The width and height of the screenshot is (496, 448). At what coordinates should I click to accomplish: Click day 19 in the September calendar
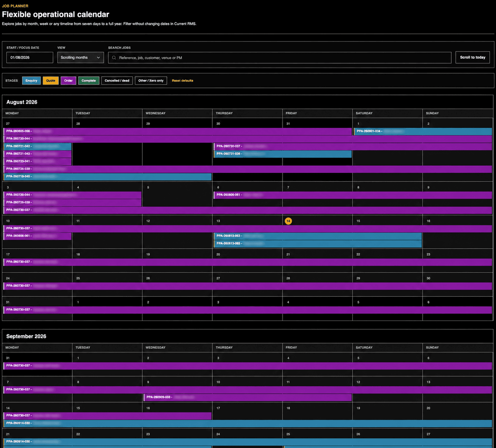358,408
